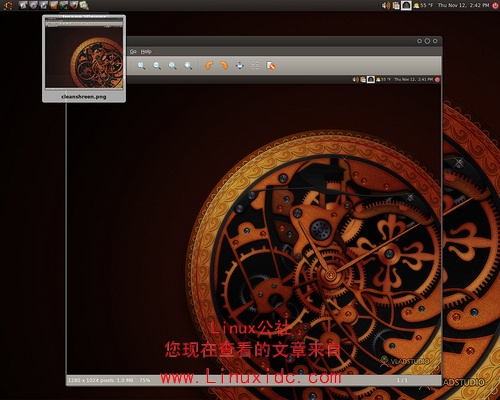Click the orange square launcher in the top panel
Viewport: 500px width, 400px height.
53,5
